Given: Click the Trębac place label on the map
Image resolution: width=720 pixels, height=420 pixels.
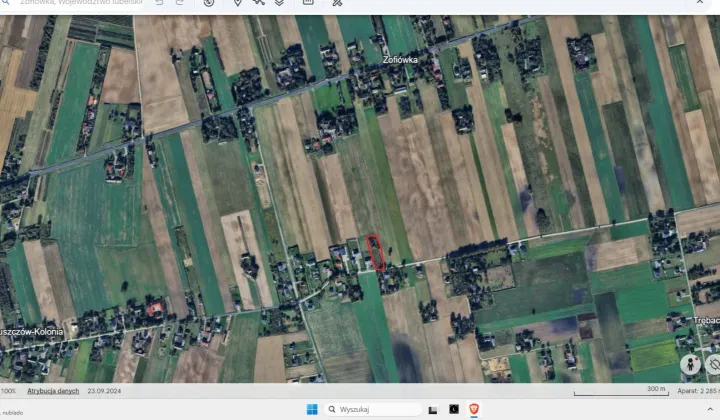Looking at the screenshot, I should (x=706, y=320).
